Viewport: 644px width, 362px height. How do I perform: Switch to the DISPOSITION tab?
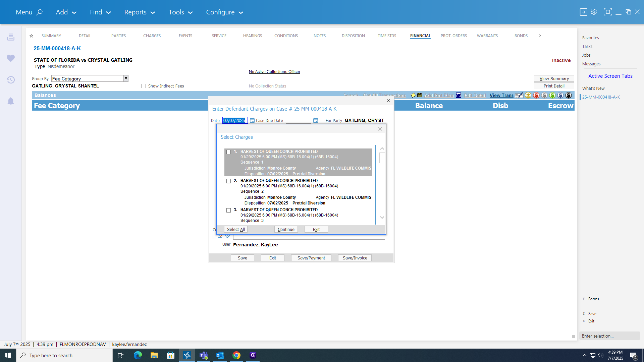point(353,36)
